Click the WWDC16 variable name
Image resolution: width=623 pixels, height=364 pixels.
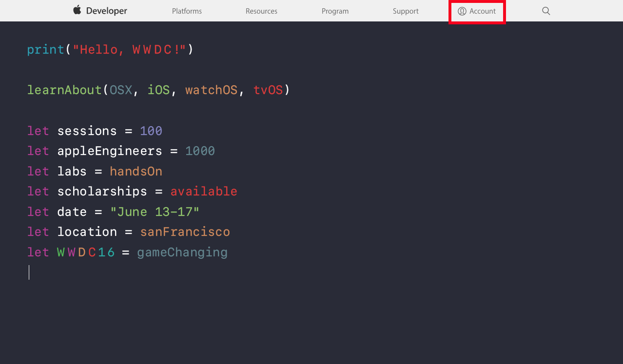pyautogui.click(x=86, y=252)
